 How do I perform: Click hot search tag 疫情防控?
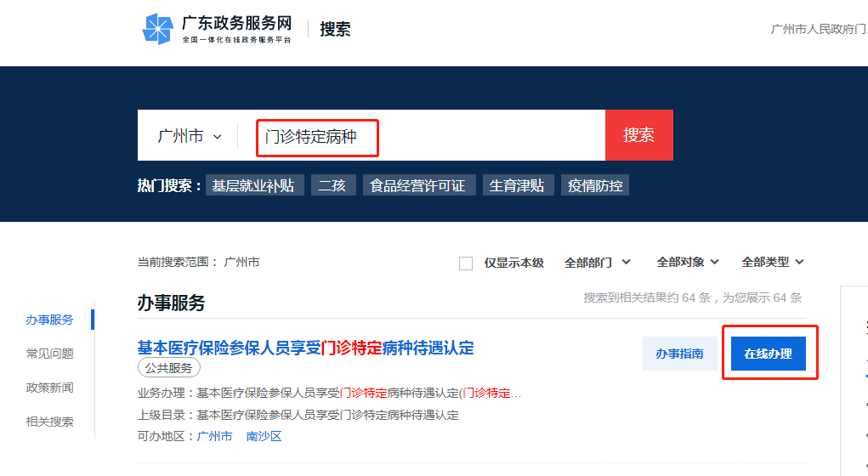click(x=595, y=185)
